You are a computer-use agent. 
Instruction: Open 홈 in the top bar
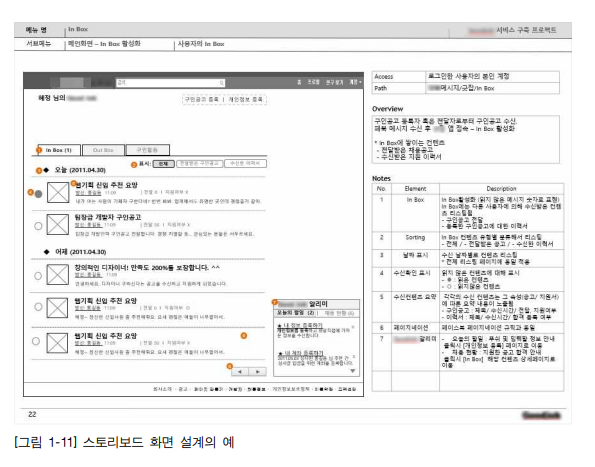299,82
